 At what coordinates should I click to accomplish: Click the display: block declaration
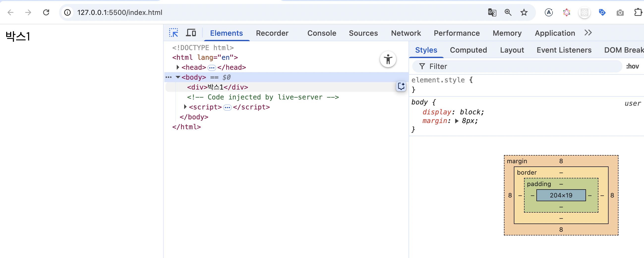pyautogui.click(x=453, y=112)
